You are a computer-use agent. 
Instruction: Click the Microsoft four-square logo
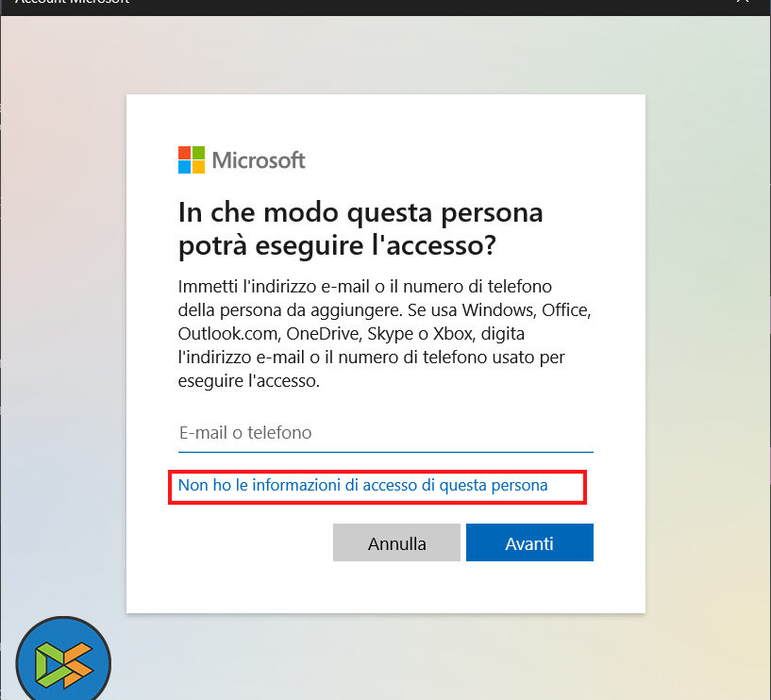coord(192,159)
